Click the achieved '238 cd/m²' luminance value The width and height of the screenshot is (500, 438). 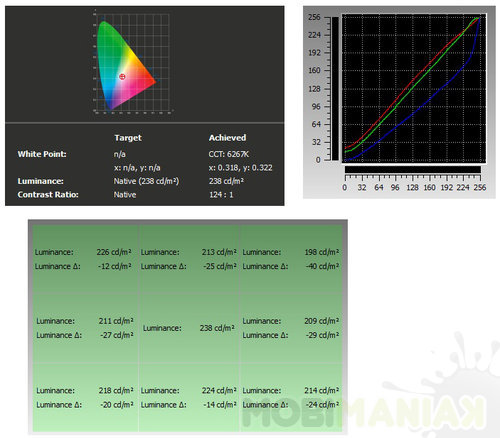[226, 181]
